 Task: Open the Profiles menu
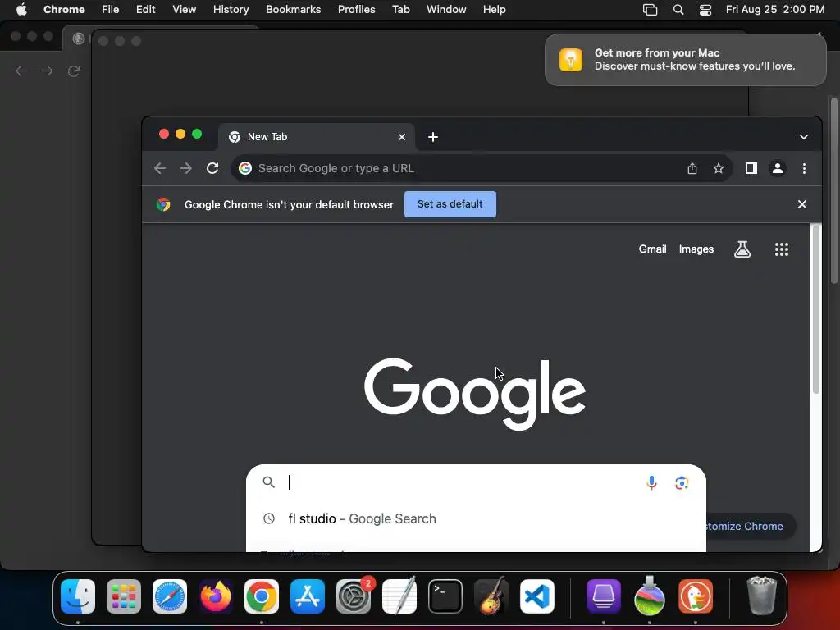click(x=356, y=9)
